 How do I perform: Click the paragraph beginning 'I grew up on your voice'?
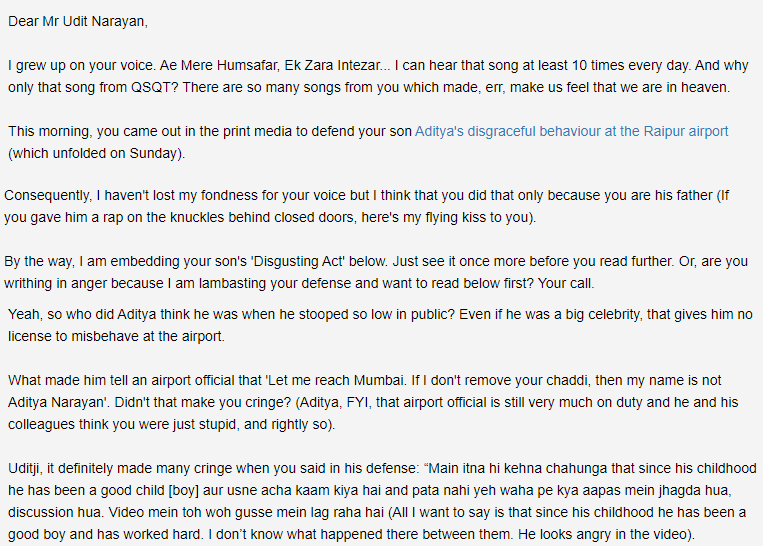pyautogui.click(x=378, y=76)
